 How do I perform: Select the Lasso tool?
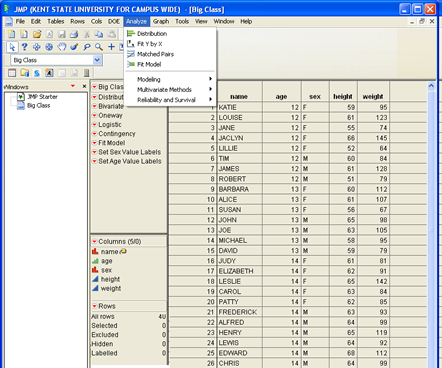pos(87,47)
